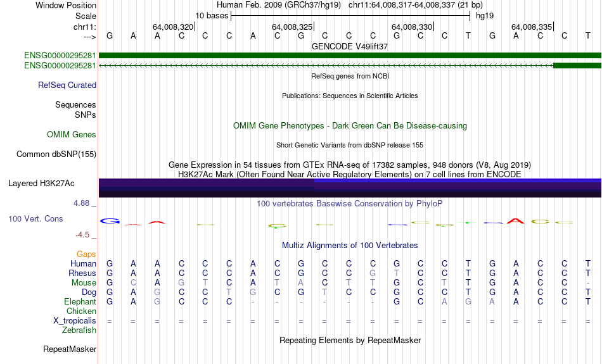This screenshot has height=364, width=602.
Task: Click the 64,008,330 ruler coordinate
Action: click(411, 27)
